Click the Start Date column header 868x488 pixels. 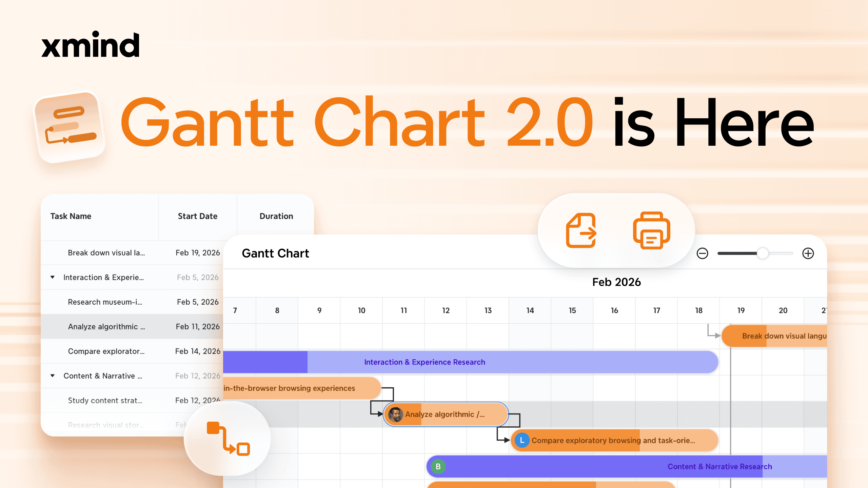point(197,216)
